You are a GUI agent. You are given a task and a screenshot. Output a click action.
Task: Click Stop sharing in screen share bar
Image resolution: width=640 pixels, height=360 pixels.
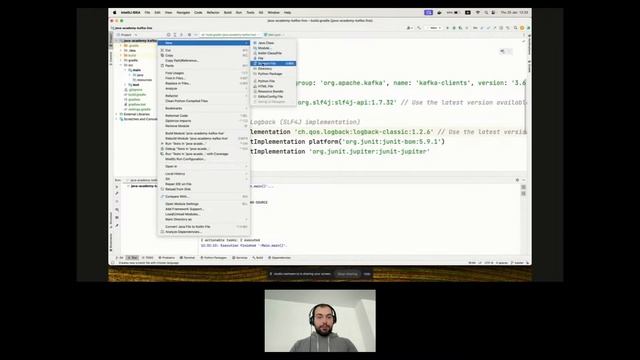[x=347, y=274]
